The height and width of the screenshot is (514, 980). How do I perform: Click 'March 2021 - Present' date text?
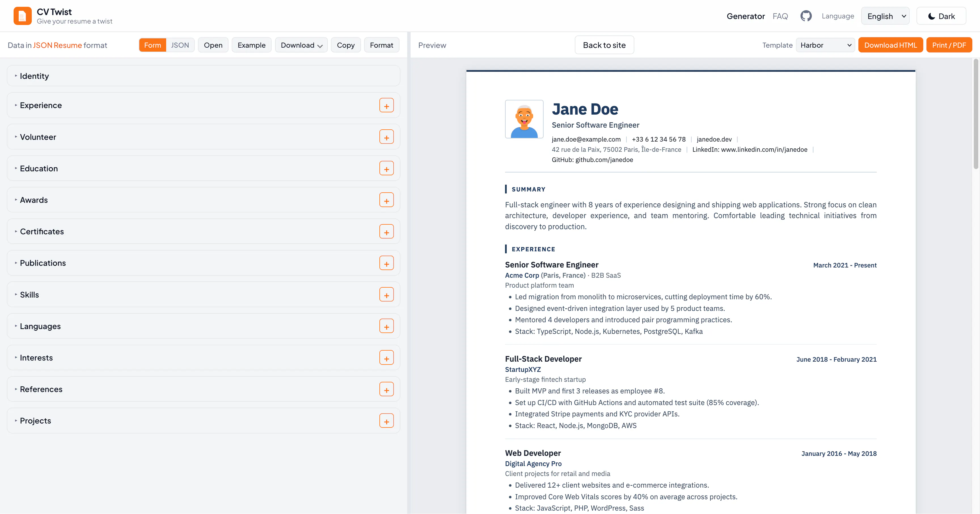tap(844, 265)
